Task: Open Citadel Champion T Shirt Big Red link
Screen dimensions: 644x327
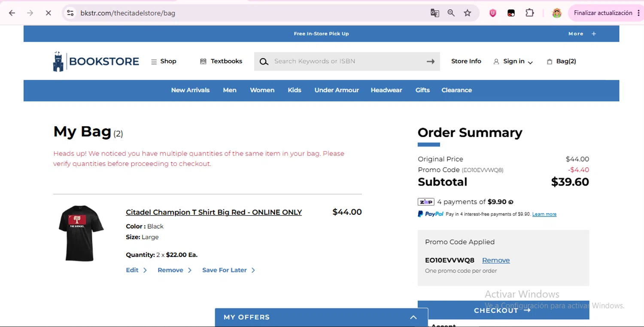Action: pyautogui.click(x=214, y=212)
